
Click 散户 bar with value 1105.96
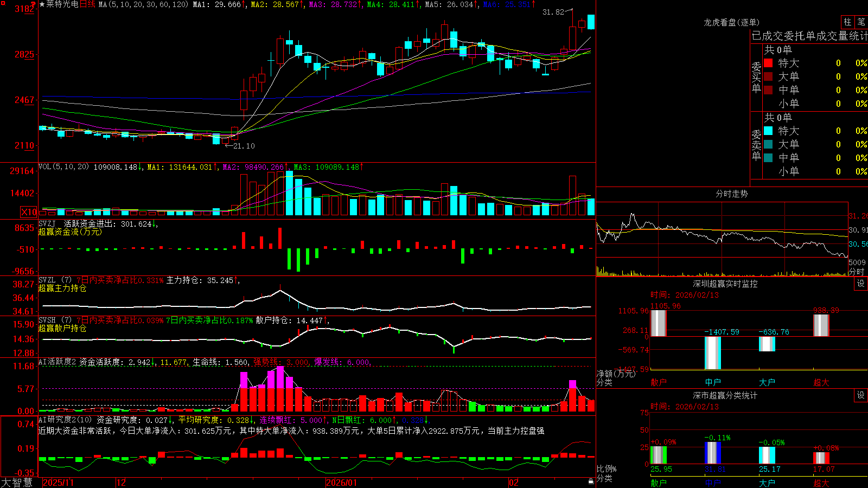point(659,323)
